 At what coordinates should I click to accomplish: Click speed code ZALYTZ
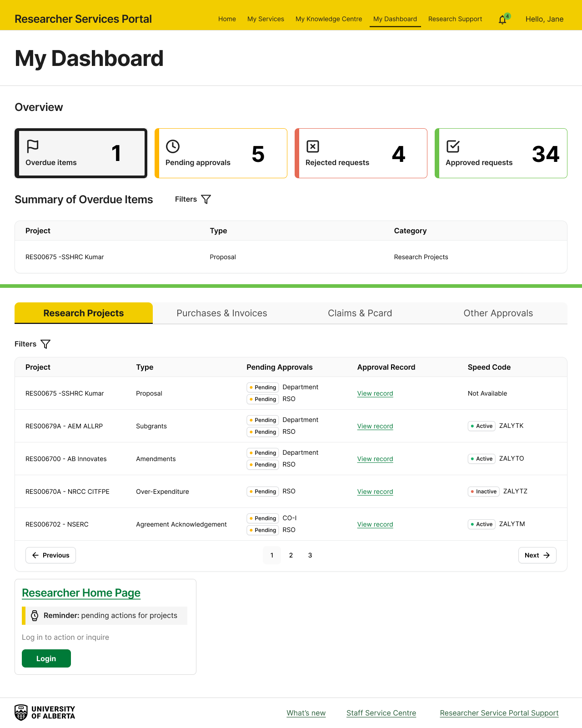(515, 491)
